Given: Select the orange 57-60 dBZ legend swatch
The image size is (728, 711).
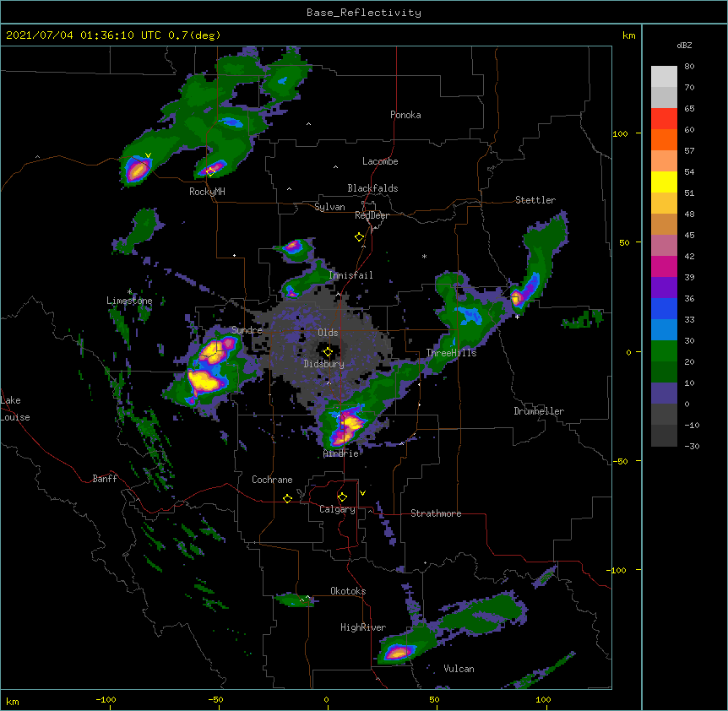Looking at the screenshot, I should [x=664, y=139].
